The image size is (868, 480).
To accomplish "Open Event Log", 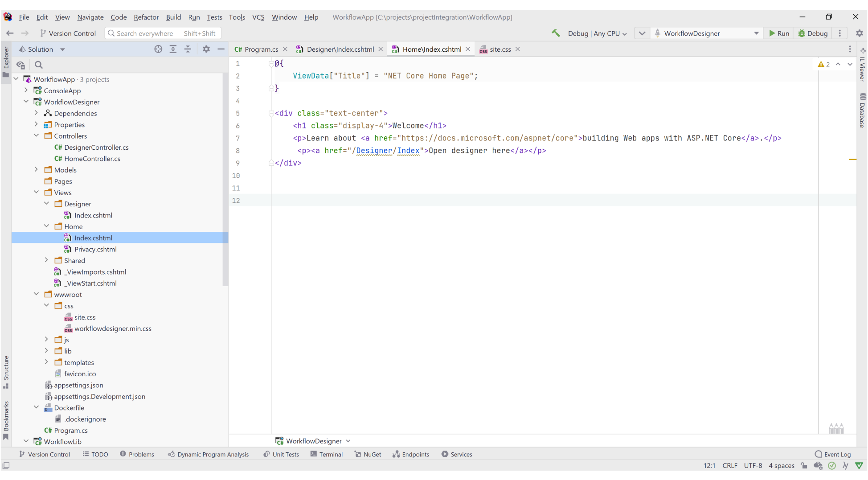I will point(833,454).
